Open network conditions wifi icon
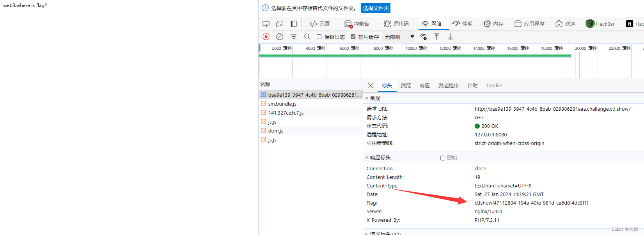This screenshot has width=644, height=235. tap(423, 37)
